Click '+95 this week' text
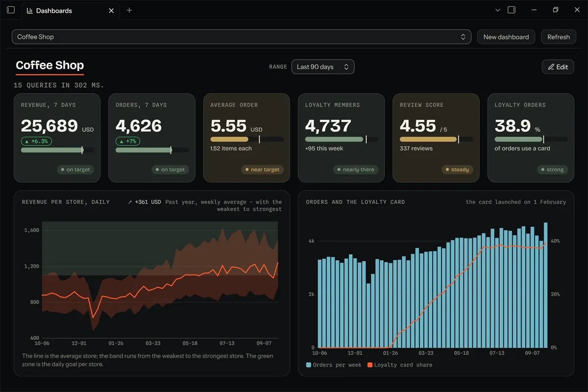The image size is (588, 392). pyautogui.click(x=324, y=148)
